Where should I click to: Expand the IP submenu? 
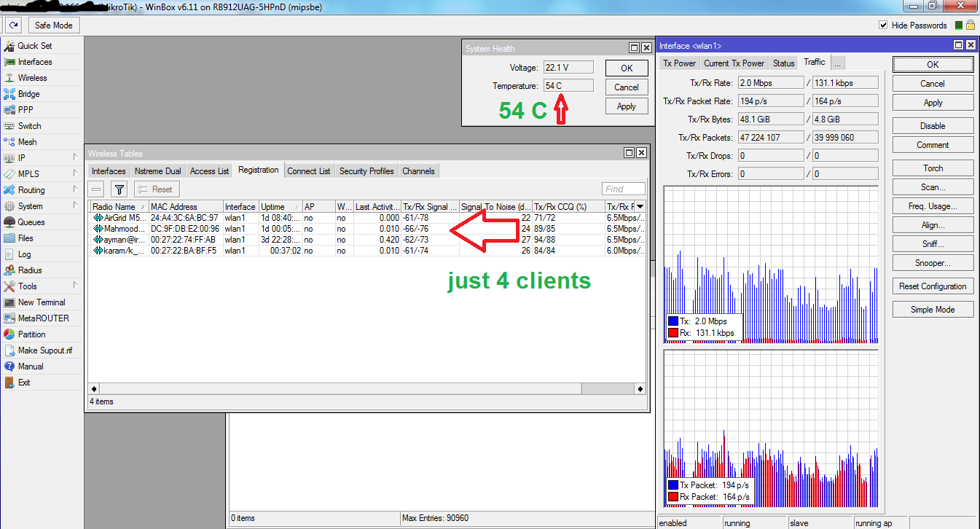tap(75, 158)
